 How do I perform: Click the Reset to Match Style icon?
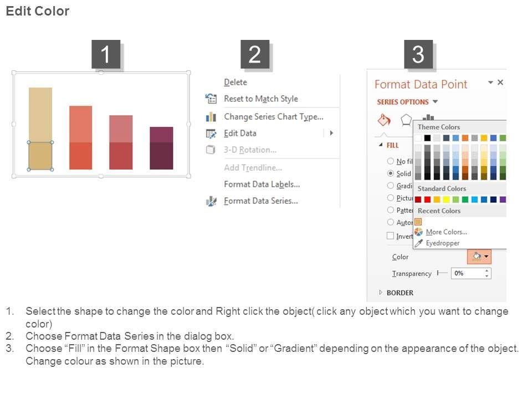[211, 99]
